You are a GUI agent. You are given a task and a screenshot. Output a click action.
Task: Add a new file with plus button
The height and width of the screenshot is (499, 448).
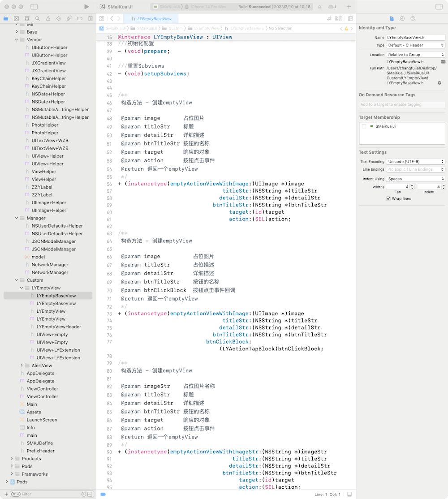(6, 494)
